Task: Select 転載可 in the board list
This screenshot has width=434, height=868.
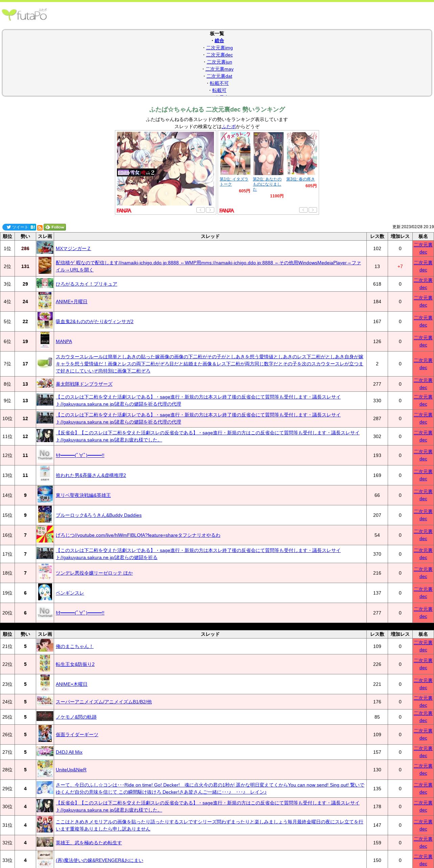Action: click(219, 90)
